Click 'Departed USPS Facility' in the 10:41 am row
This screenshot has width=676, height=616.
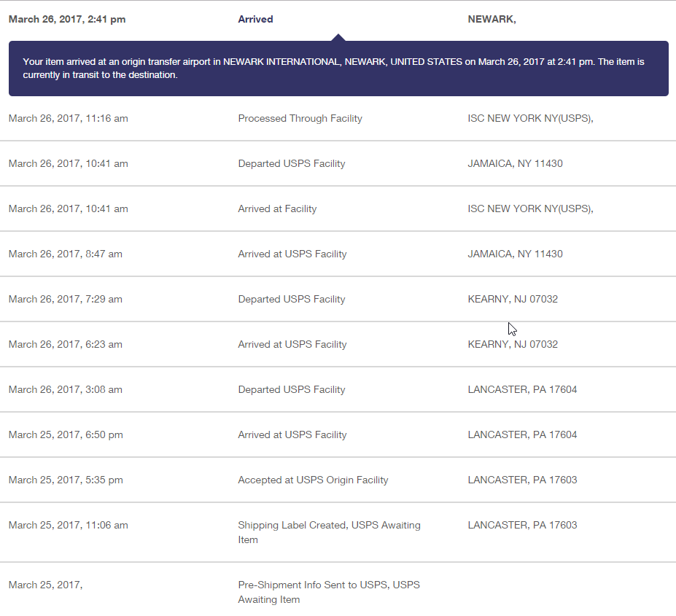[292, 164]
